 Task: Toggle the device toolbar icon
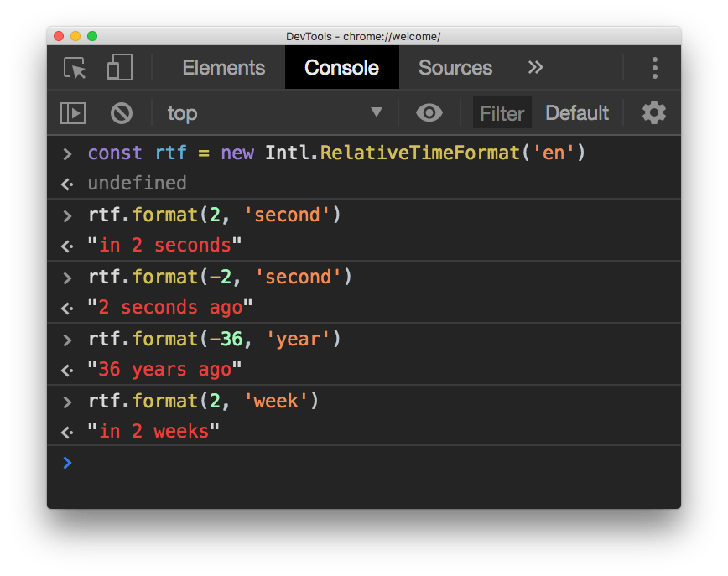pos(120,68)
